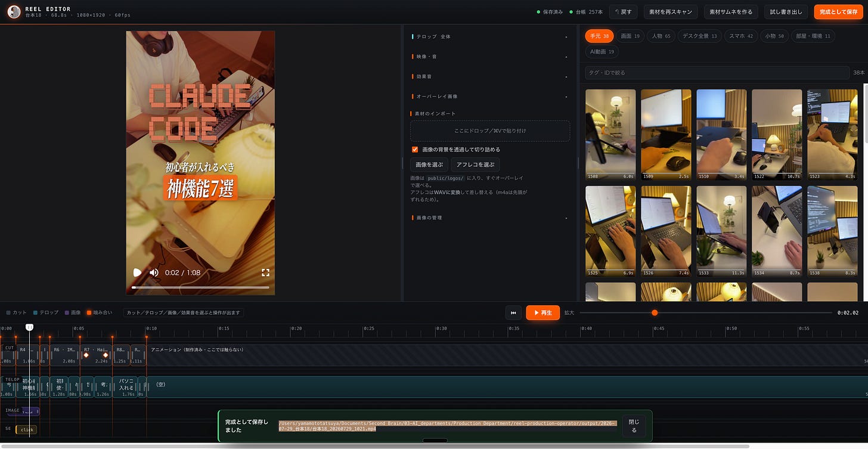The image size is (868, 449).
Task: Toggle the 噛み合い legend filter
Action: pyautogui.click(x=99, y=312)
